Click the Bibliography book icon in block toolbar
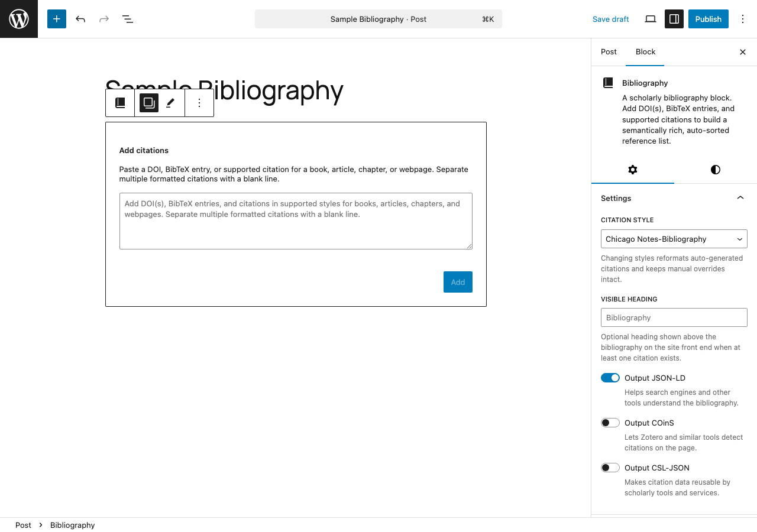This screenshot has width=757, height=532. coord(120,102)
